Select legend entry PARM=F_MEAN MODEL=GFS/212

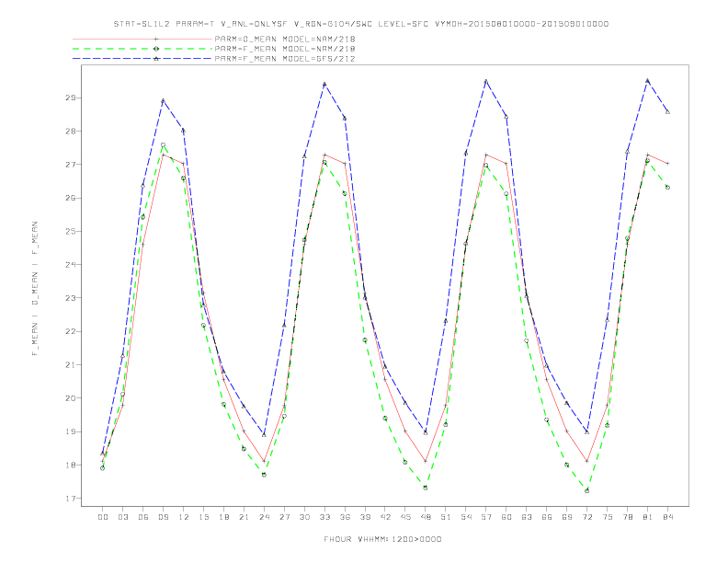[285, 59]
